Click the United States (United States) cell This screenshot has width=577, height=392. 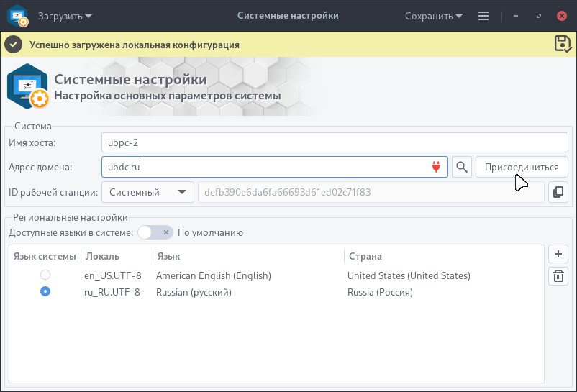[x=409, y=275]
